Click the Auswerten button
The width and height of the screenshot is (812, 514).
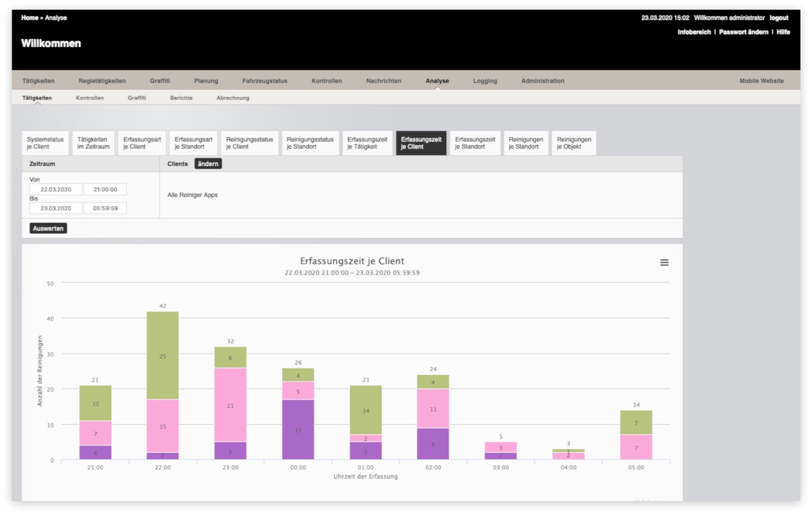[48, 228]
